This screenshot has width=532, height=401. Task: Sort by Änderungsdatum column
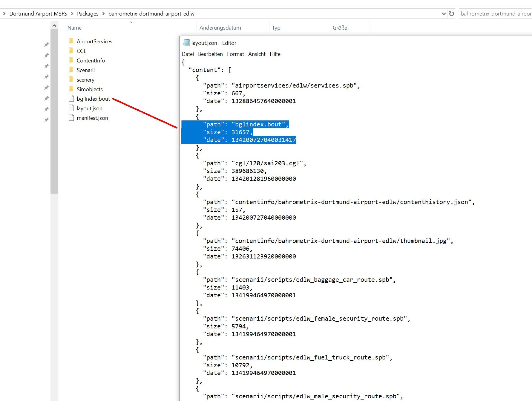[220, 28]
